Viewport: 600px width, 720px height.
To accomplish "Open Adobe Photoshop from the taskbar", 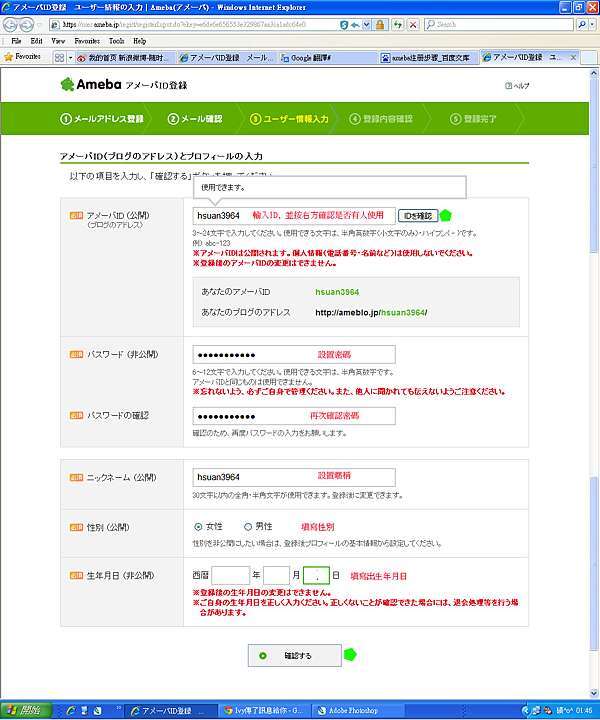I will [x=350, y=710].
